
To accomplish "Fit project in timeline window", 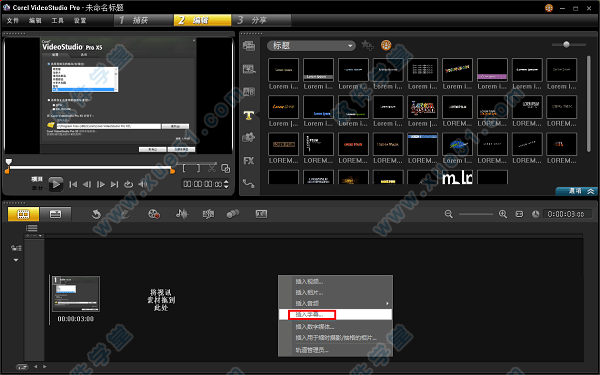I will tap(519, 214).
